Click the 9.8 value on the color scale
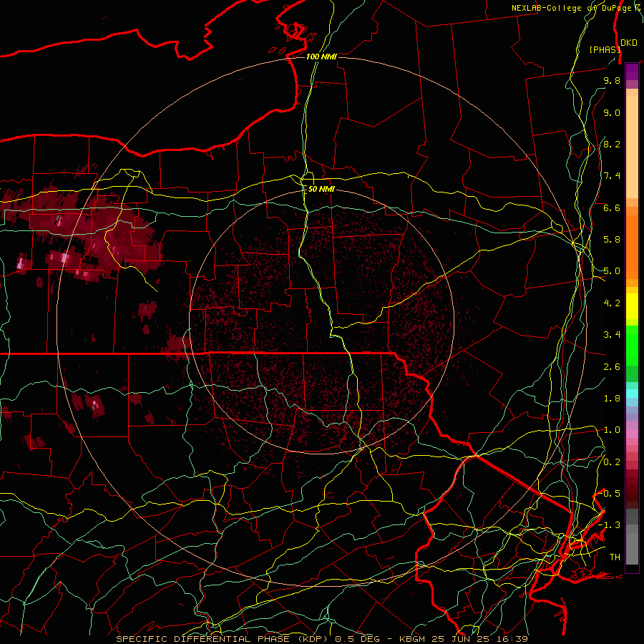Image resolution: width=644 pixels, height=644 pixels. 612,80
